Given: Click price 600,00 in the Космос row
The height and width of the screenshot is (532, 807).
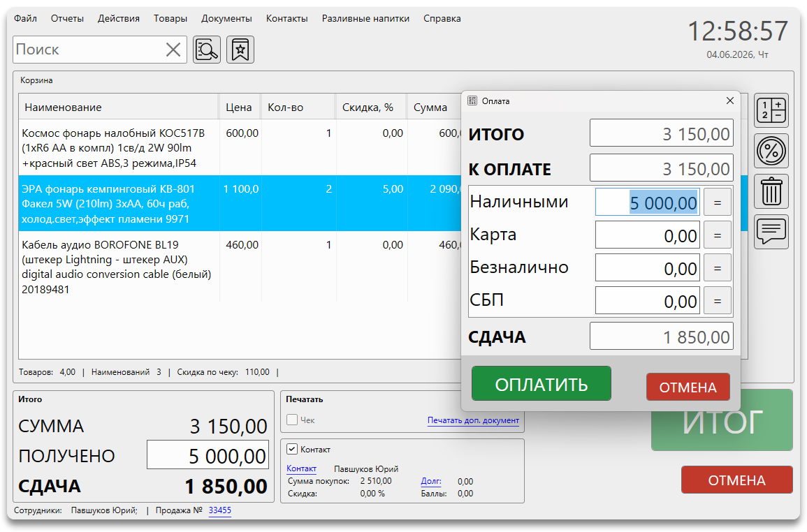Looking at the screenshot, I should pyautogui.click(x=242, y=133).
